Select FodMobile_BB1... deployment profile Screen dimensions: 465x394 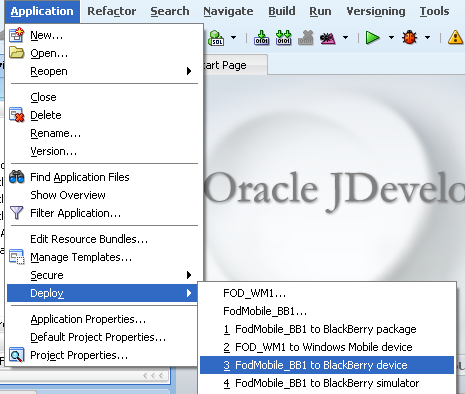pyautogui.click(x=327, y=311)
